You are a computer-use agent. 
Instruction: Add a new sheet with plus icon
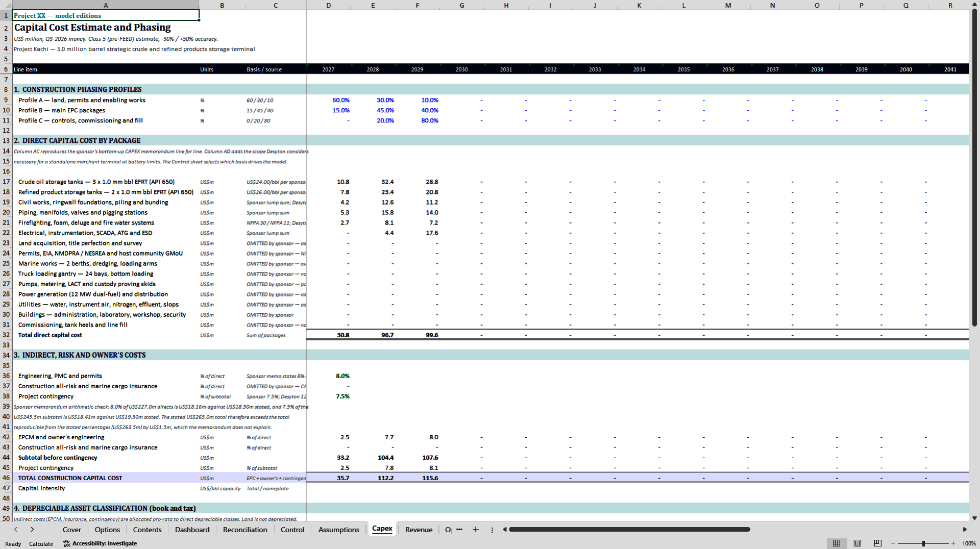pyautogui.click(x=476, y=530)
